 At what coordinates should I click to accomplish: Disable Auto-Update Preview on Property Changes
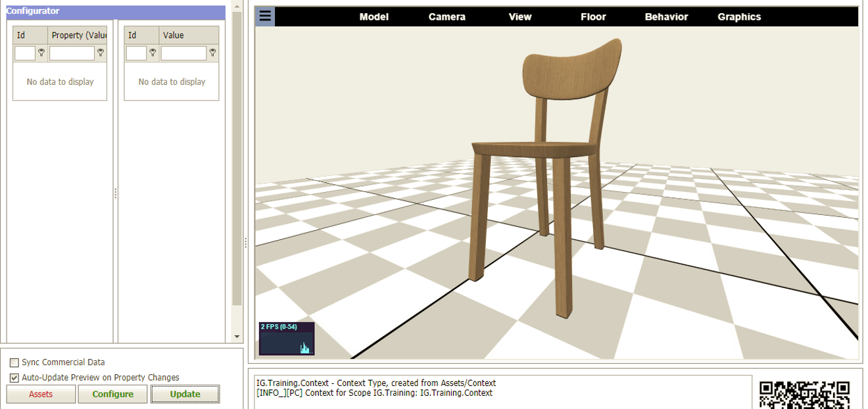pos(14,378)
